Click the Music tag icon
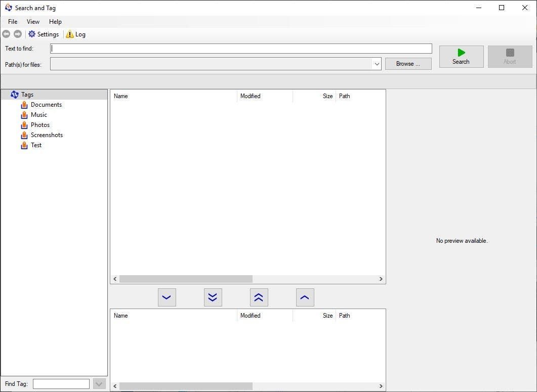 [24, 115]
